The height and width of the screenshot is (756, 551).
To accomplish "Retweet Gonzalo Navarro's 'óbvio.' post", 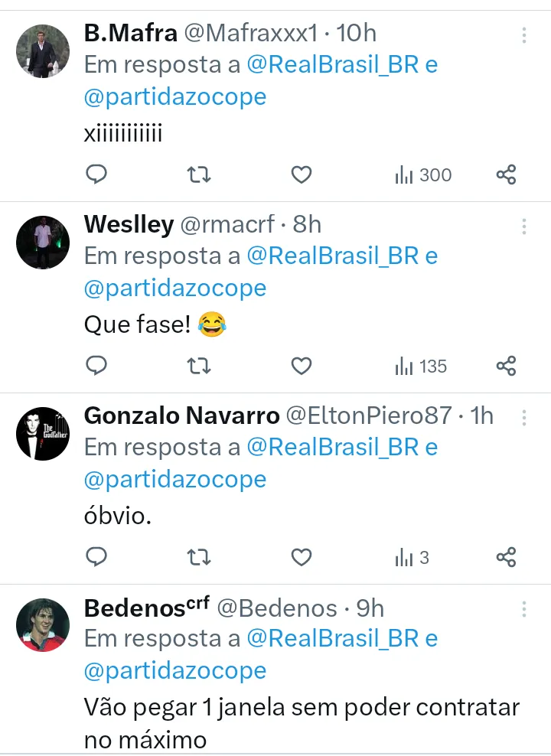I will [199, 557].
